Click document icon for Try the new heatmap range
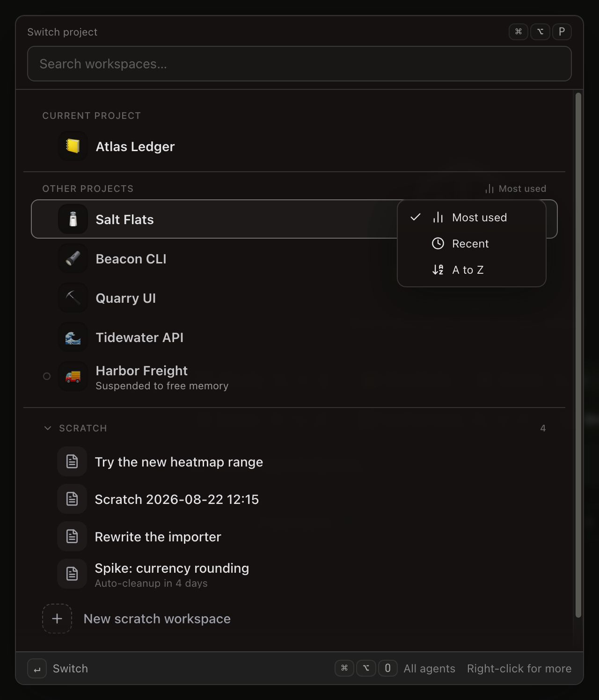 [72, 461]
